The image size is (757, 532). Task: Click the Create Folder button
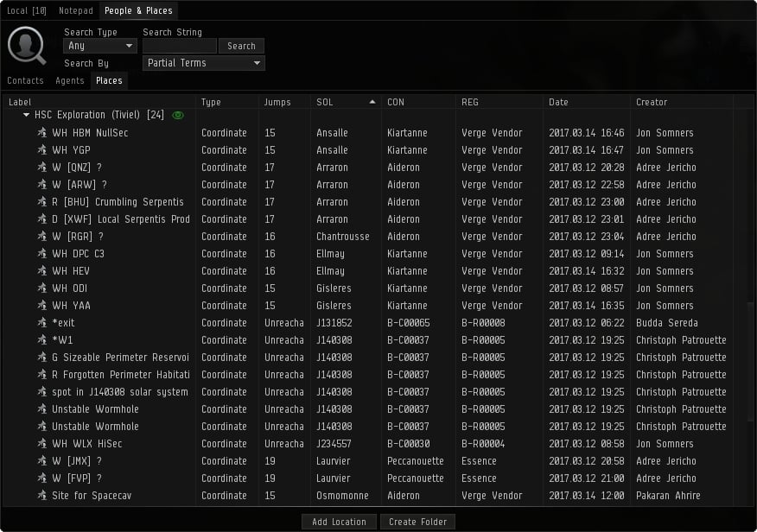418,522
